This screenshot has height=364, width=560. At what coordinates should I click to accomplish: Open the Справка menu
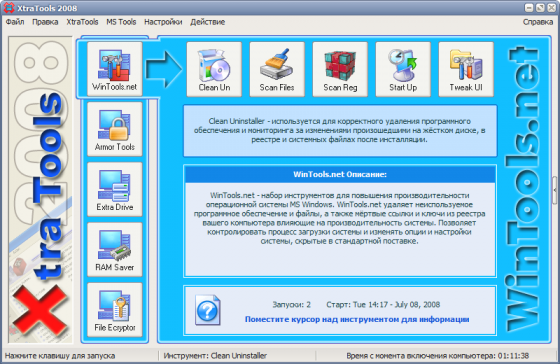coord(538,22)
